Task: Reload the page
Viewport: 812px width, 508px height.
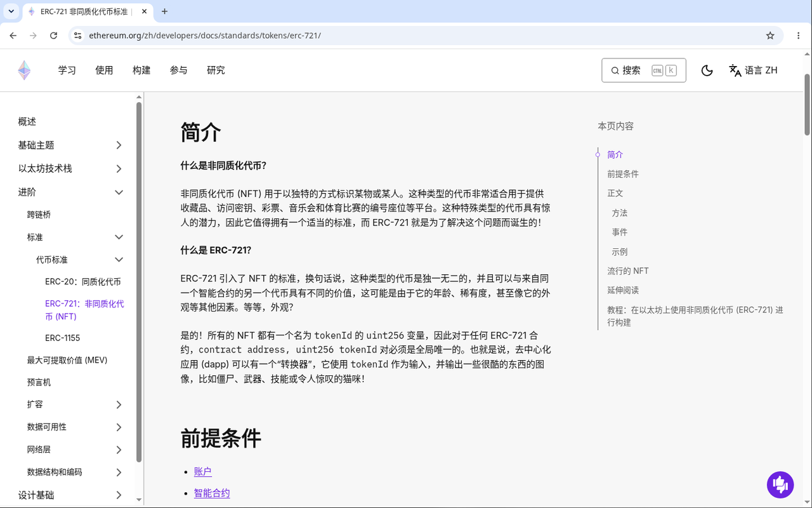Action: 53,36
